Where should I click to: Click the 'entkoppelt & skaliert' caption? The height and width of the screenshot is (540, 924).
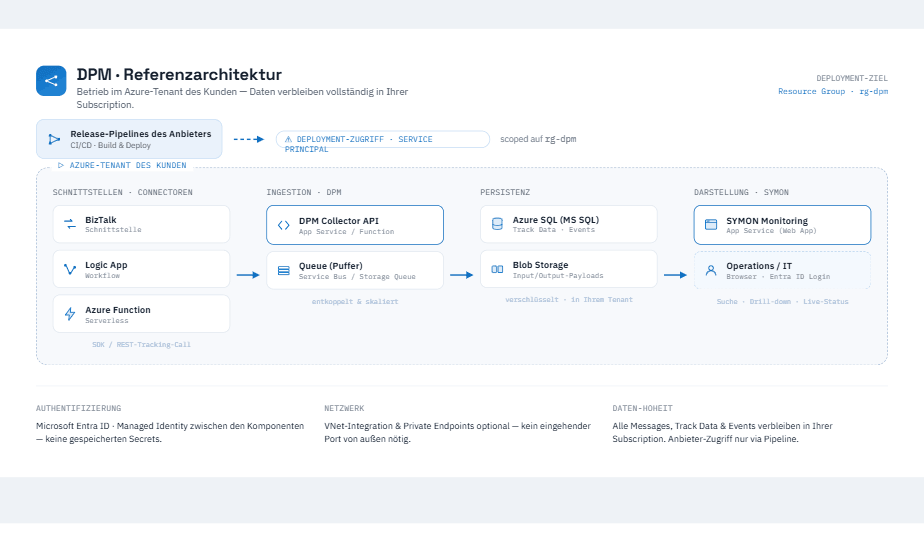click(355, 302)
